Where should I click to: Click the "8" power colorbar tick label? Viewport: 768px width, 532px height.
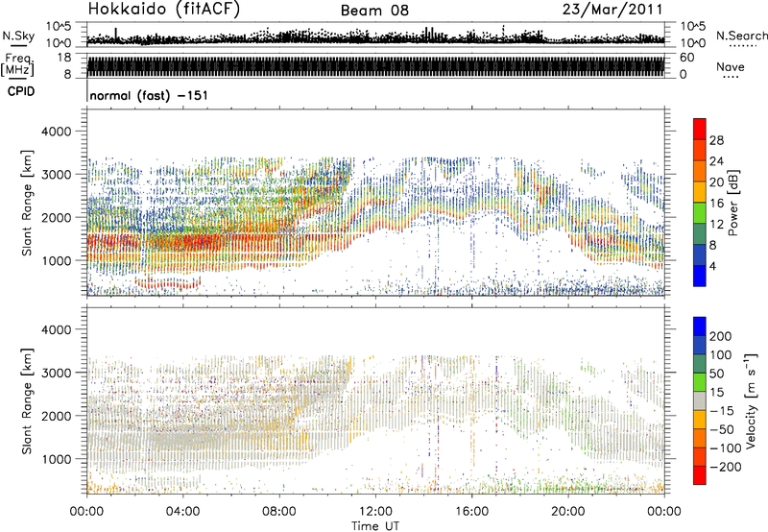[x=713, y=246]
